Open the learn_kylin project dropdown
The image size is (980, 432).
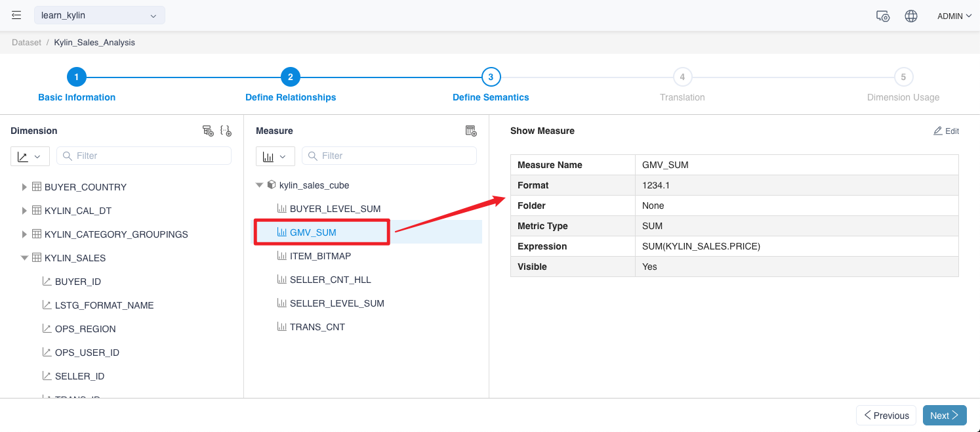pyautogui.click(x=99, y=15)
